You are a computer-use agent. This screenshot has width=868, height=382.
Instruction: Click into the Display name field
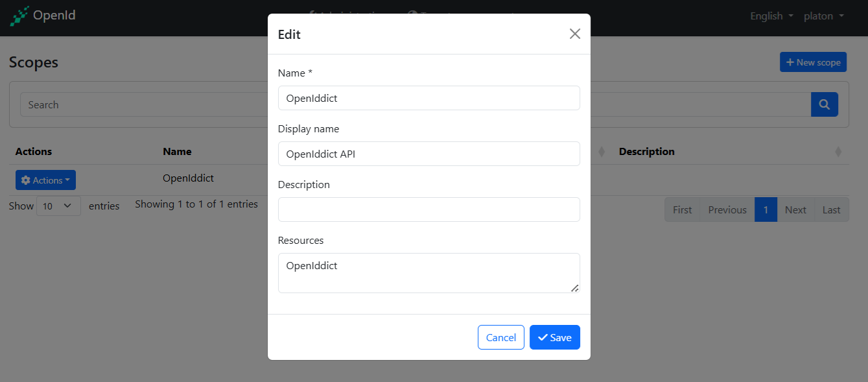coord(428,154)
